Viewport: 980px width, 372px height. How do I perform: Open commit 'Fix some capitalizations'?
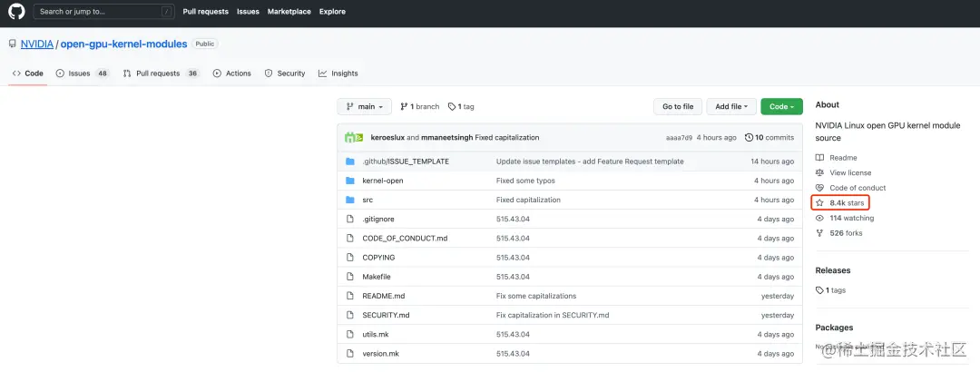[536, 296]
